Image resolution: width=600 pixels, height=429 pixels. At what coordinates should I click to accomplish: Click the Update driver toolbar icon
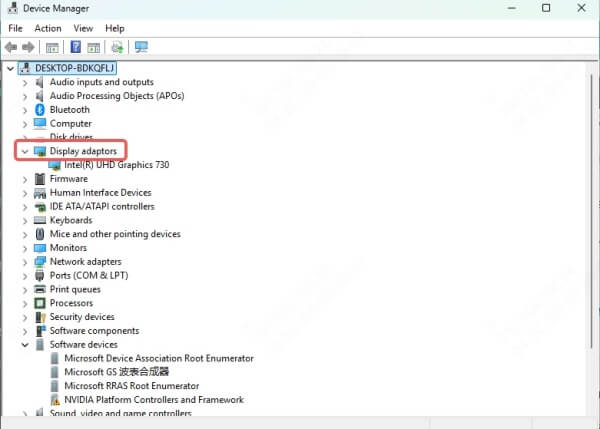(x=117, y=47)
